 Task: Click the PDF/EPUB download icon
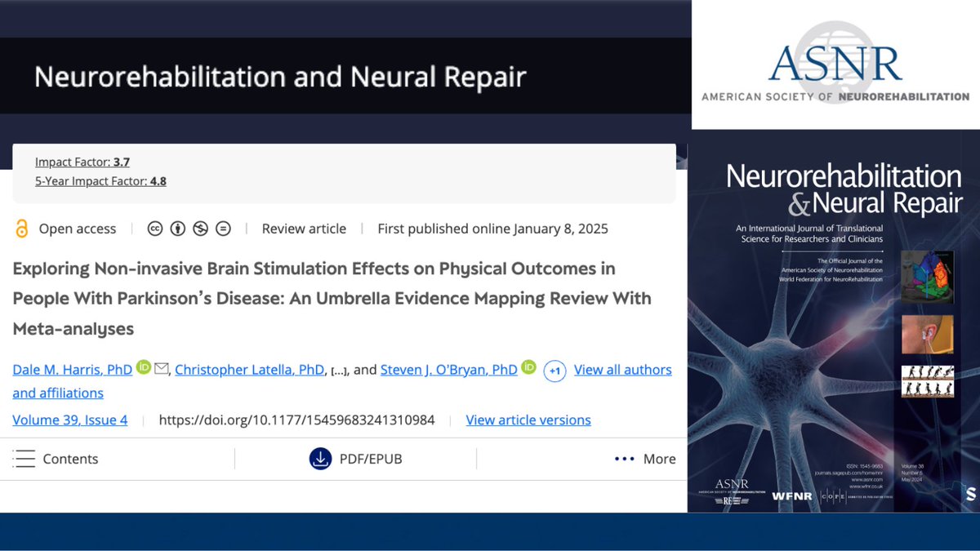point(321,459)
